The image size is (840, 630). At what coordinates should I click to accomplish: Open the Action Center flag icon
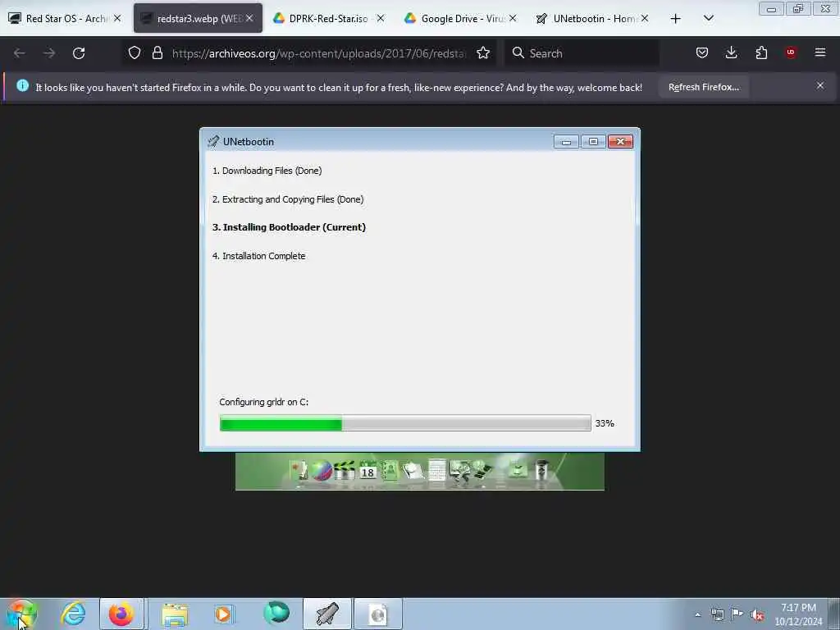click(737, 614)
